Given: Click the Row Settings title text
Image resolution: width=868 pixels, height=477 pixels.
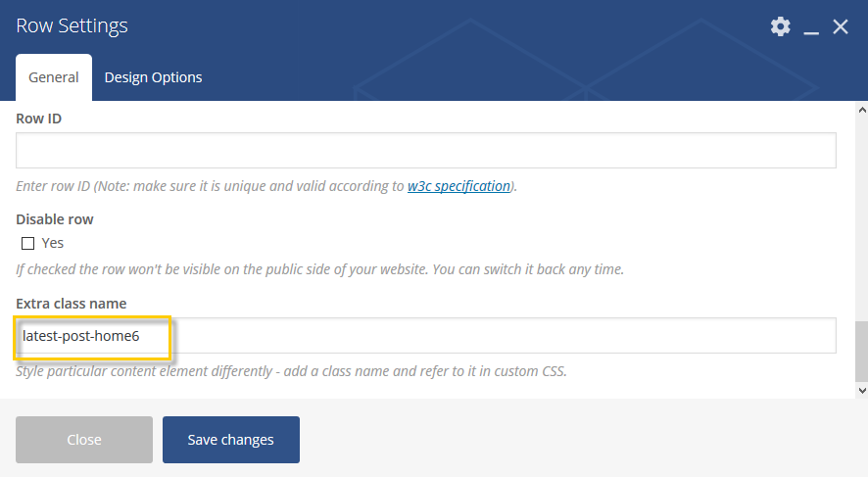Looking at the screenshot, I should click(72, 26).
